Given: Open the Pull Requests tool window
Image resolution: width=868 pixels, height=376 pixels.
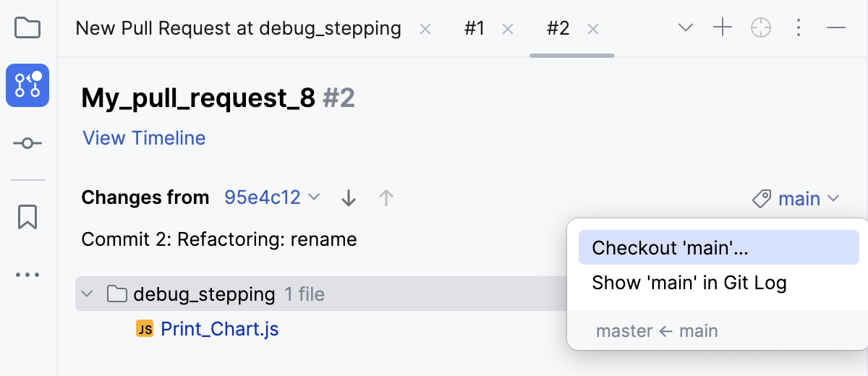Looking at the screenshot, I should (x=27, y=85).
